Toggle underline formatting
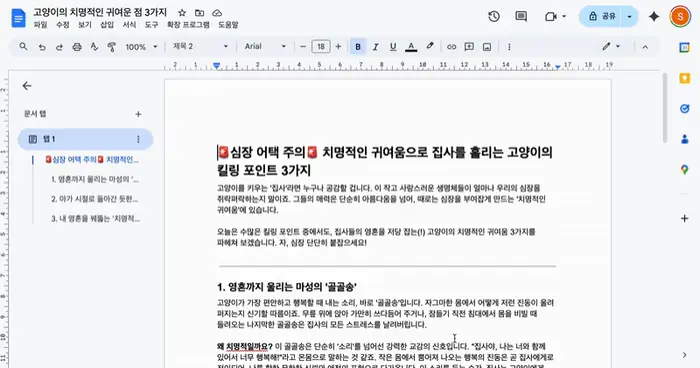This screenshot has width=700, height=368. click(x=393, y=46)
